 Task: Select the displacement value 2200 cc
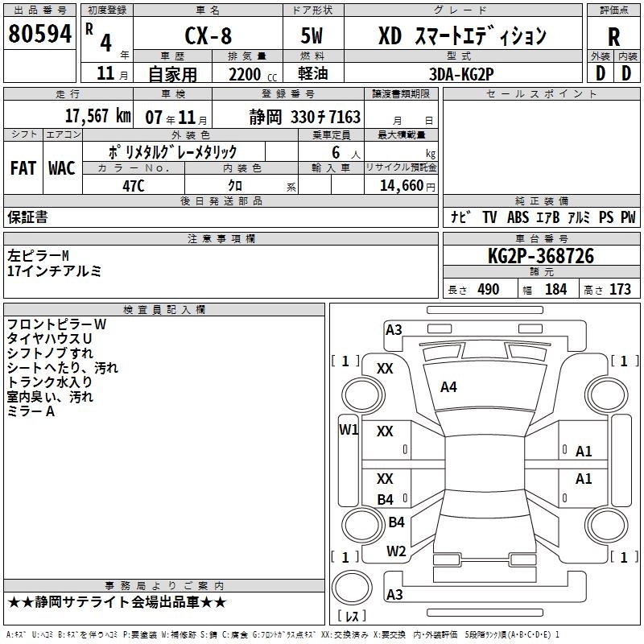point(253,75)
